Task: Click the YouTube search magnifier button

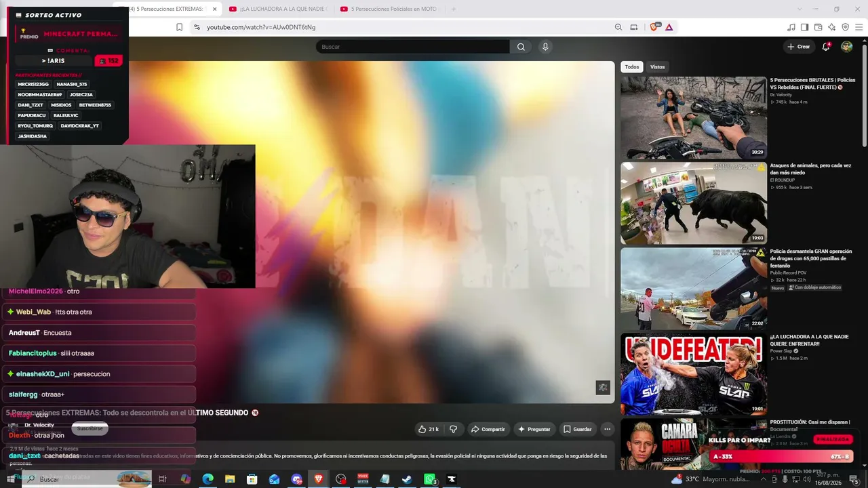Action: (521, 47)
